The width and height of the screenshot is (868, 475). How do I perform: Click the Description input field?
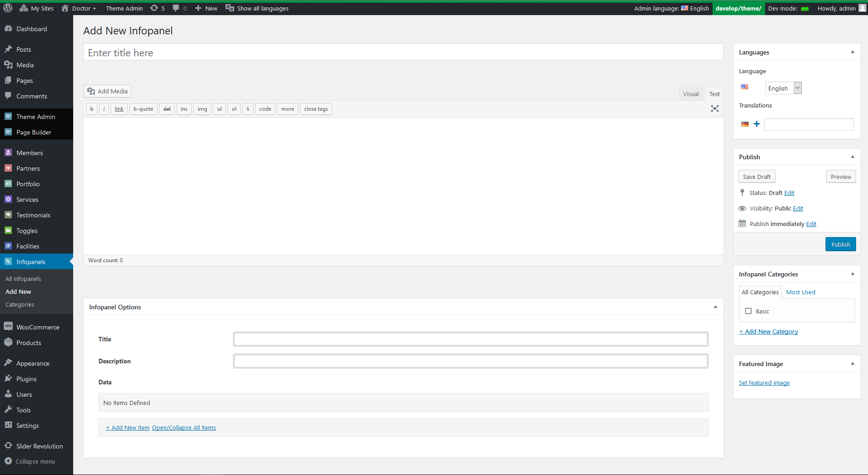coord(471,361)
